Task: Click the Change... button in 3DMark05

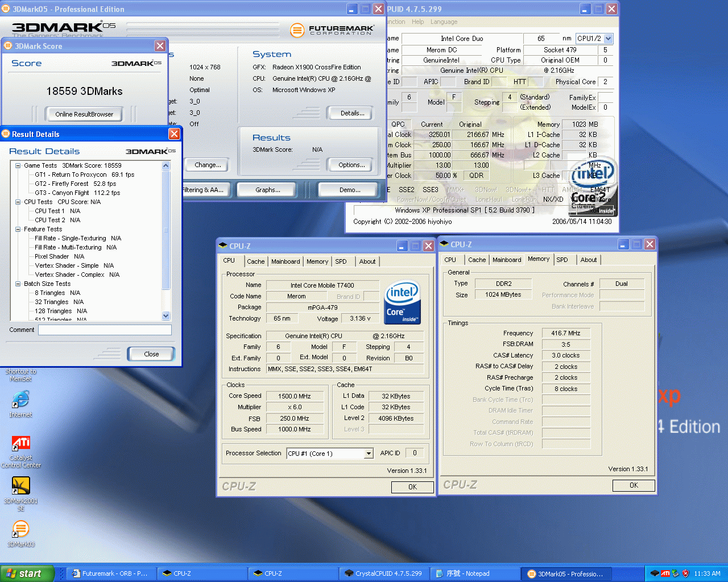Action: tap(208, 165)
